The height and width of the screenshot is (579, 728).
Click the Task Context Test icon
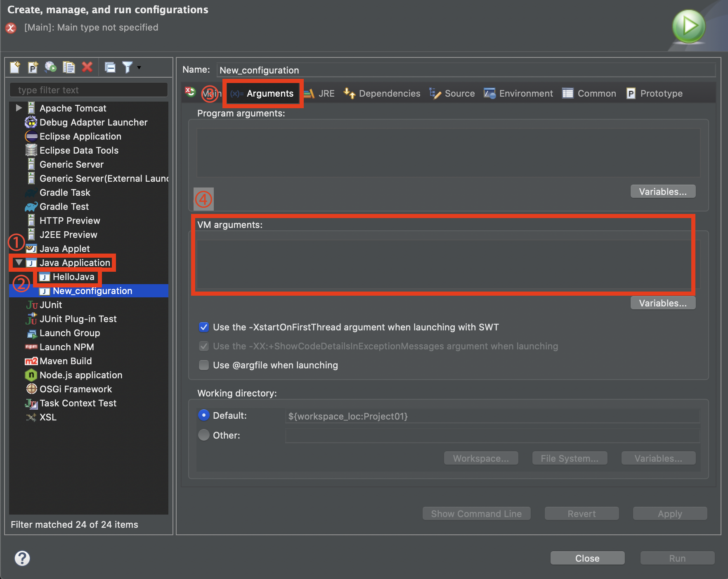pyautogui.click(x=31, y=403)
